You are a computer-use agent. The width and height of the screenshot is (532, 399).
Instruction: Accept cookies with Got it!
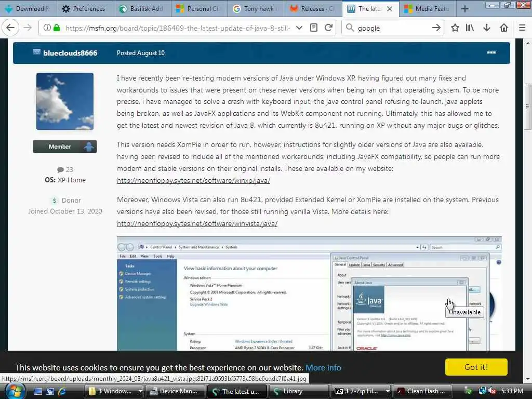click(x=476, y=367)
